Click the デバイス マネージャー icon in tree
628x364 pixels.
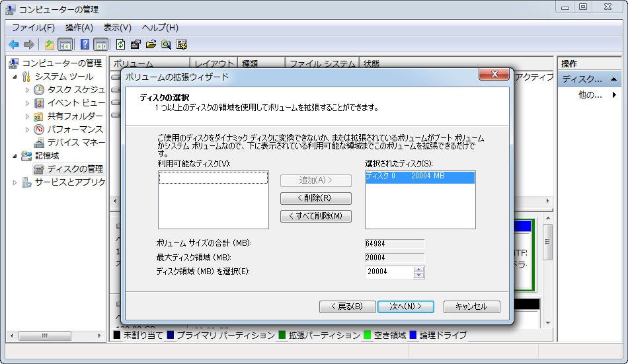39,143
